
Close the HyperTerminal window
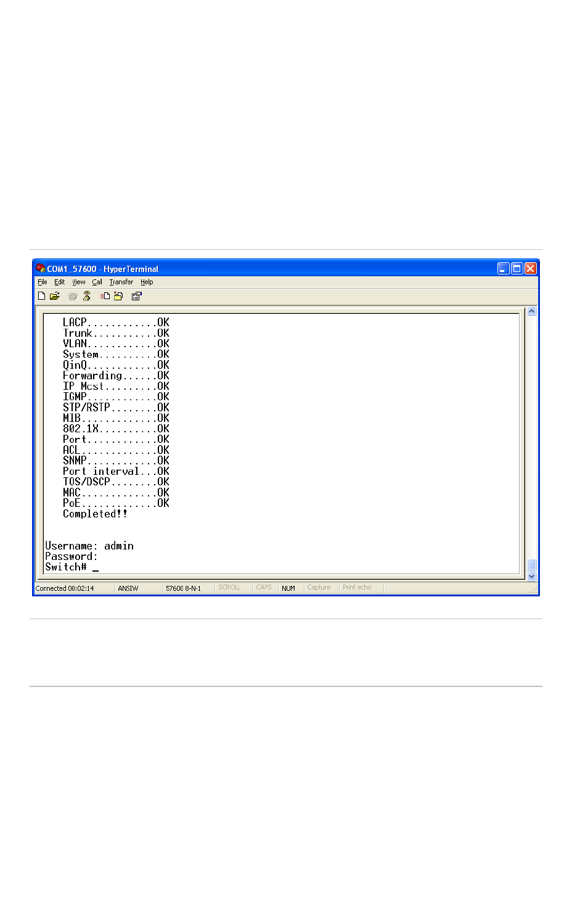click(x=531, y=268)
